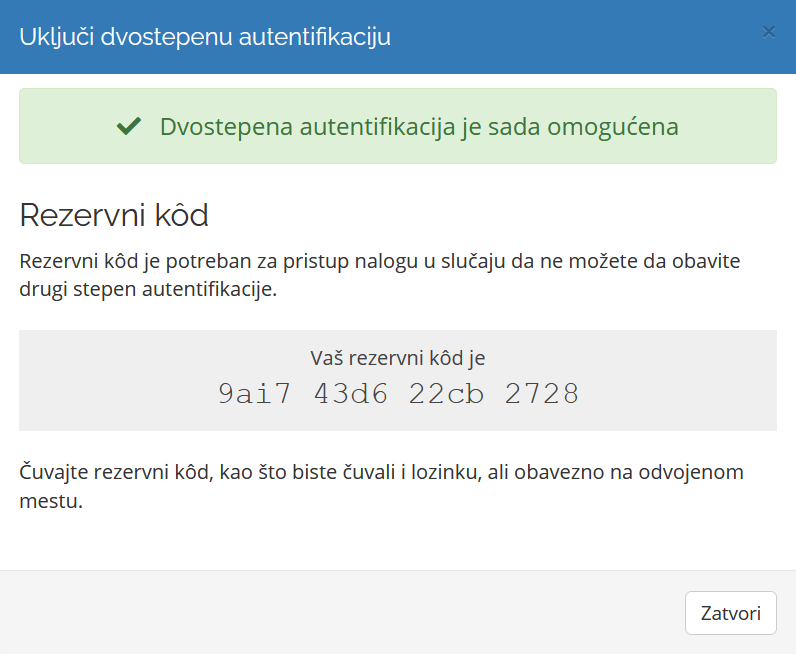The image size is (796, 654).
Task: Click the word 'mestu' ending the advice
Action: click(x=48, y=501)
